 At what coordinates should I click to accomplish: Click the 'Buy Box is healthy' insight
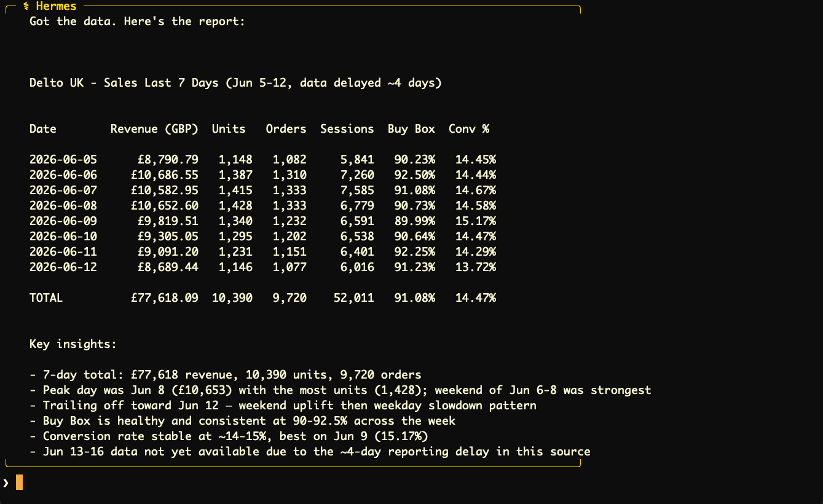click(242, 421)
